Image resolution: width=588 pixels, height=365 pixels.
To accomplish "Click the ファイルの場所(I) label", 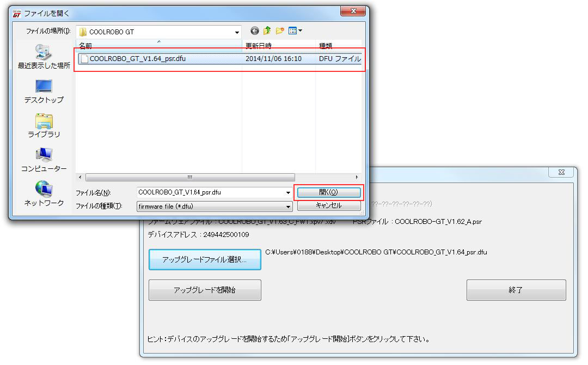I will [x=48, y=31].
